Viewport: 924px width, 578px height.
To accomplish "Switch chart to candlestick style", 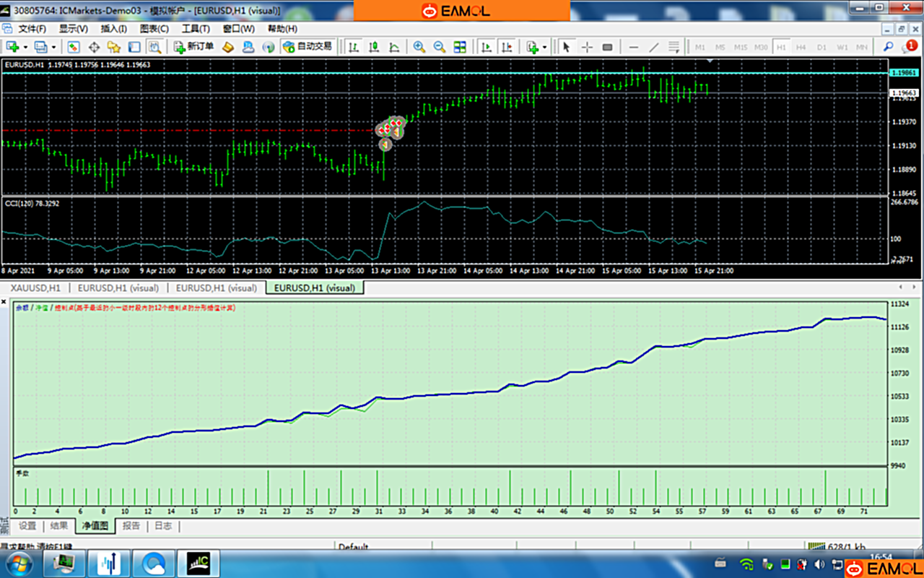I will [x=374, y=47].
